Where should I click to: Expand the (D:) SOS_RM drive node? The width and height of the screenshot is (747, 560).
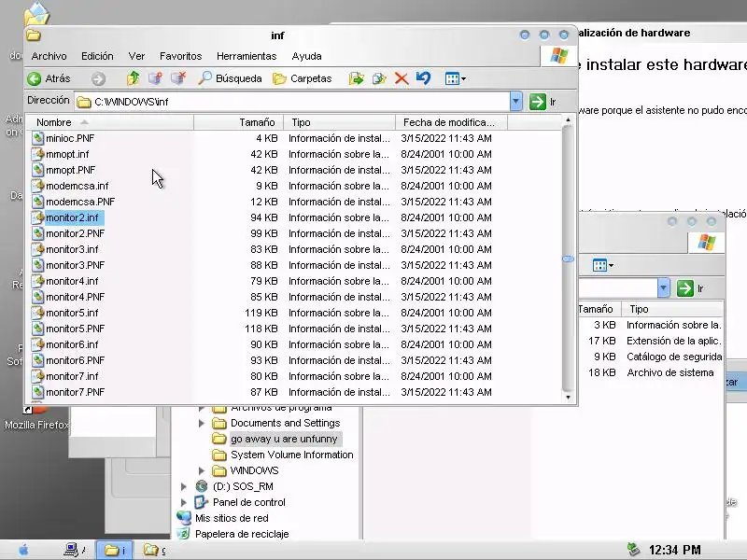pos(183,486)
